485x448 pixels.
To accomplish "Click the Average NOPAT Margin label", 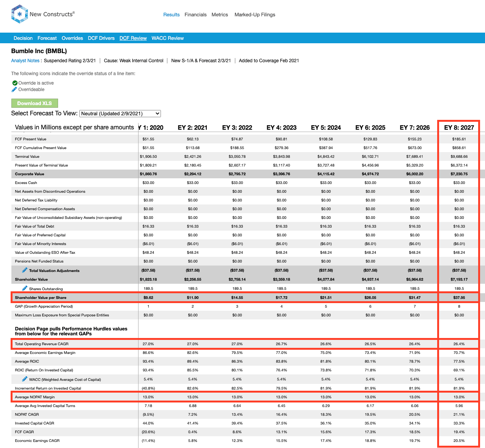I will pos(35,397).
